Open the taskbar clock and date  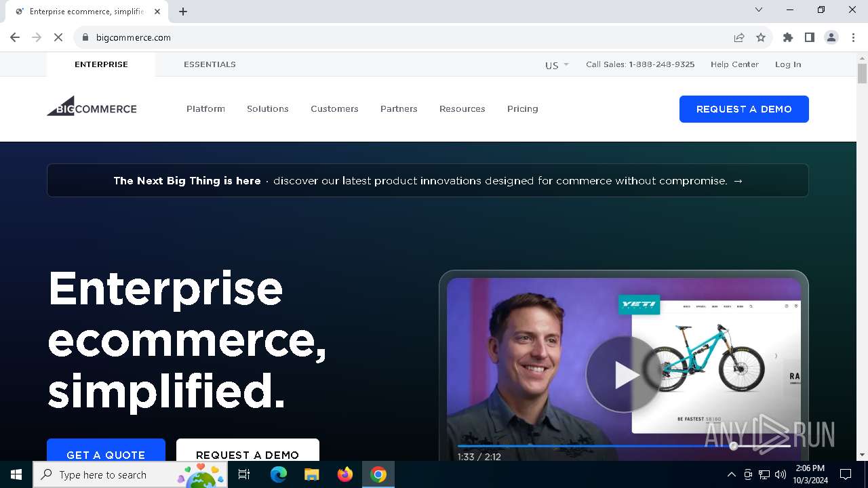[x=810, y=474]
